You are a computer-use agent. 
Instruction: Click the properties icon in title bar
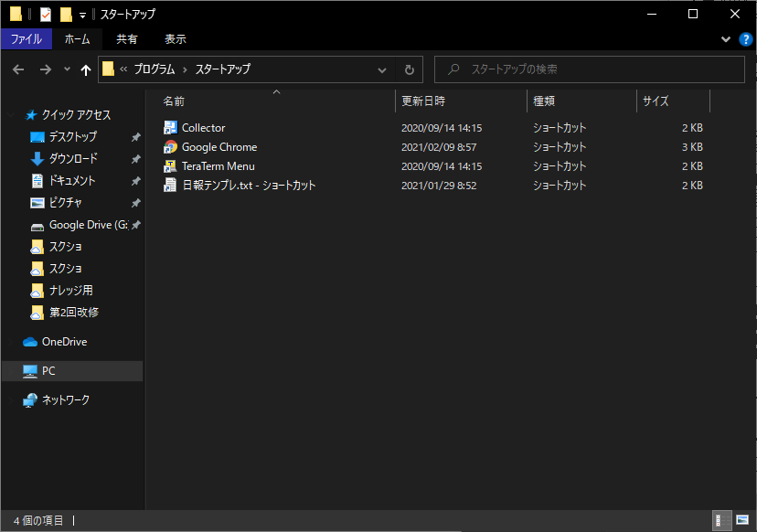coord(46,15)
